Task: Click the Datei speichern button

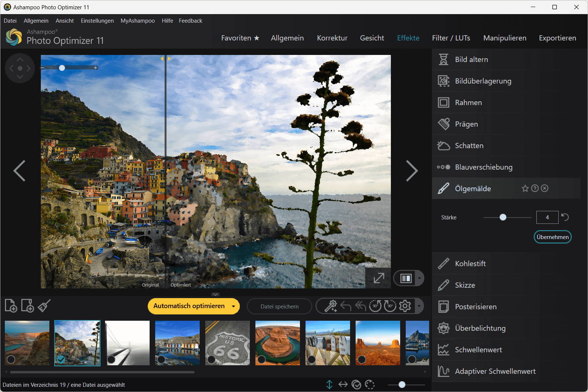Action: tap(279, 307)
